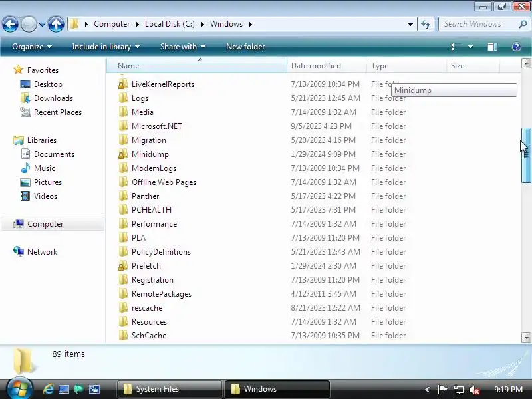Click the Up one level arrow button

click(x=56, y=24)
